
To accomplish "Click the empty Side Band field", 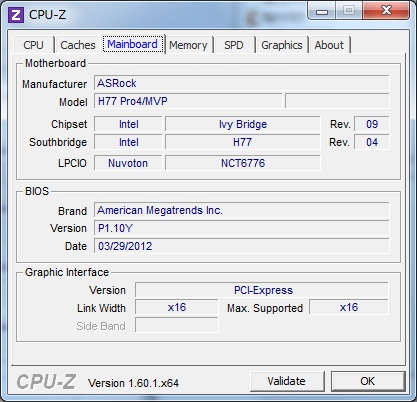I will [177, 325].
